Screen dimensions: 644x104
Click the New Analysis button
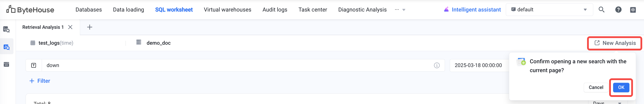[615, 43]
